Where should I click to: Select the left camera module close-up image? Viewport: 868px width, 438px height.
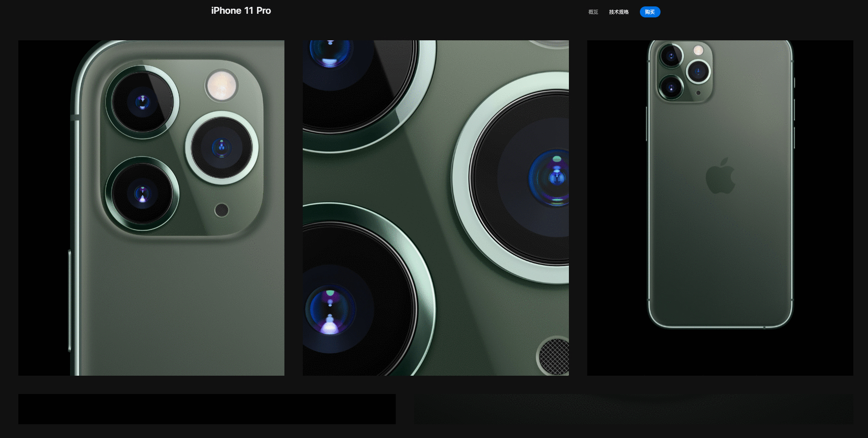click(x=151, y=208)
